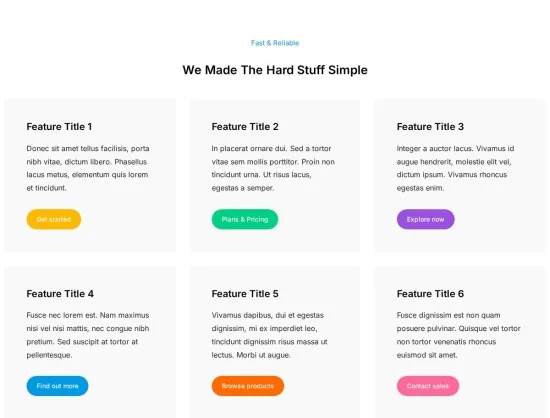Click the Feature Title 4 heading
Screen dimensions: 550x418
[60, 294]
